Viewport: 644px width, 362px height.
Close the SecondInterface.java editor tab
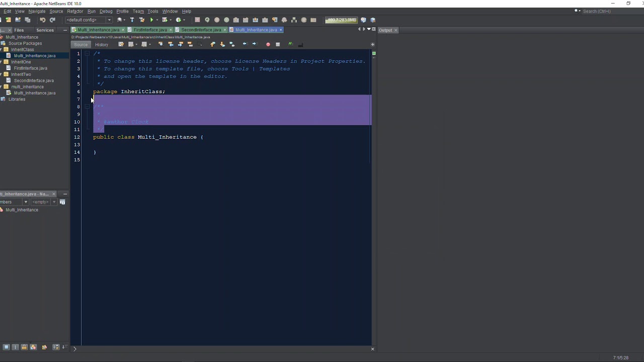[x=225, y=30]
